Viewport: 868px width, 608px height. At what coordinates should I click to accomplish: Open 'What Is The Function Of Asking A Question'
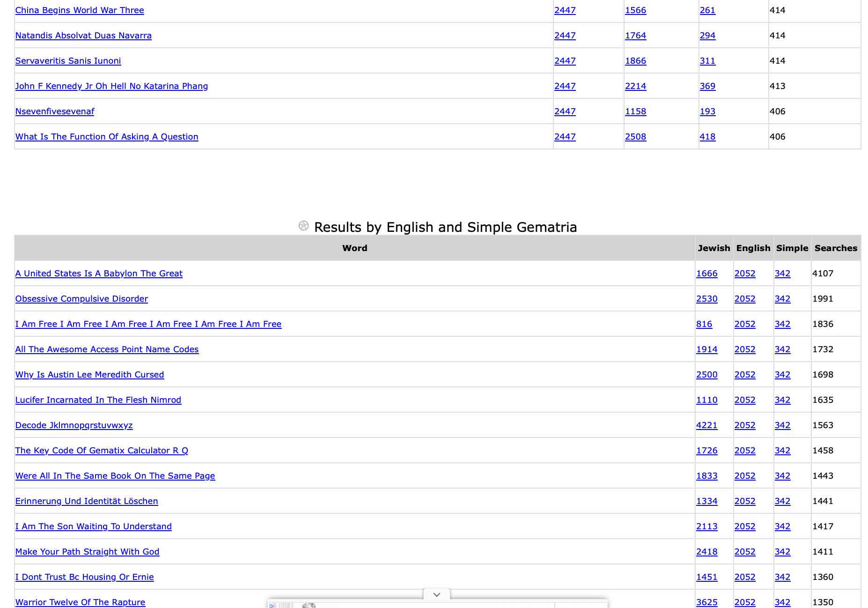coord(107,137)
